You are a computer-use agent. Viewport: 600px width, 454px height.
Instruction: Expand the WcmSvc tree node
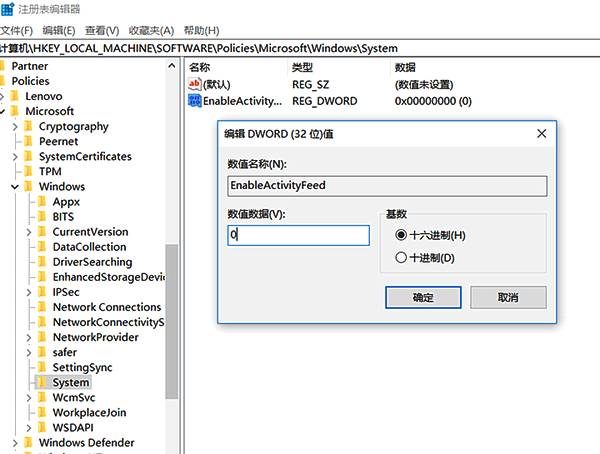tap(29, 398)
